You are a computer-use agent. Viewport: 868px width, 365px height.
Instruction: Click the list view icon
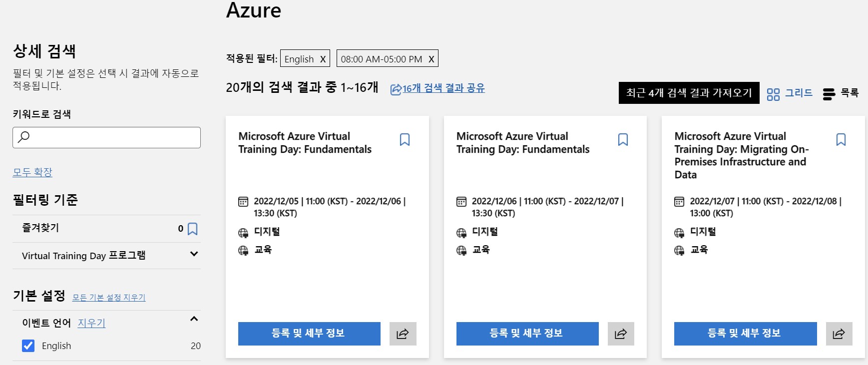coord(829,94)
